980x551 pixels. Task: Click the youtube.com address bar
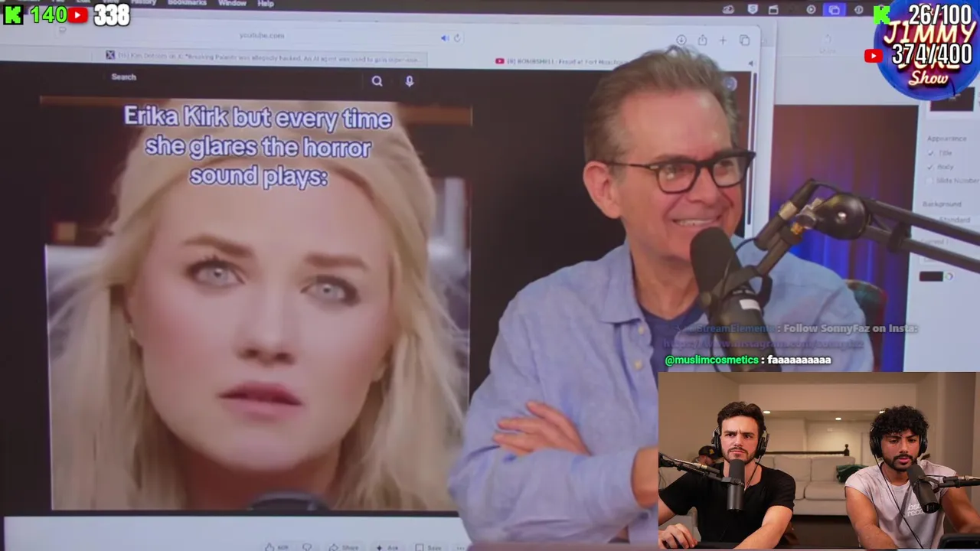click(262, 35)
